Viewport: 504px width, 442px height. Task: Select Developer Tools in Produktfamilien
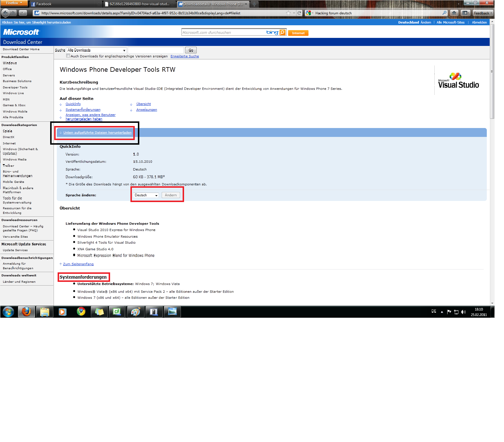(15, 88)
